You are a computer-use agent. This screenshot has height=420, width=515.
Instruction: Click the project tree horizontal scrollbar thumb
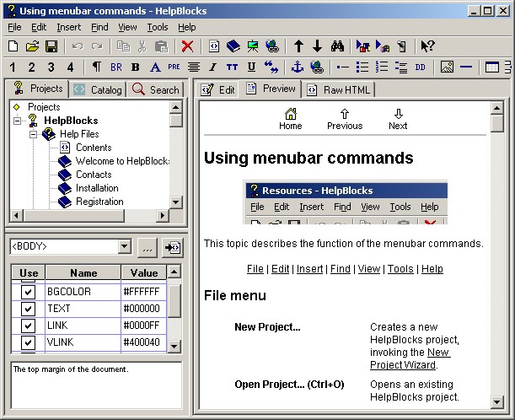tap(74, 216)
